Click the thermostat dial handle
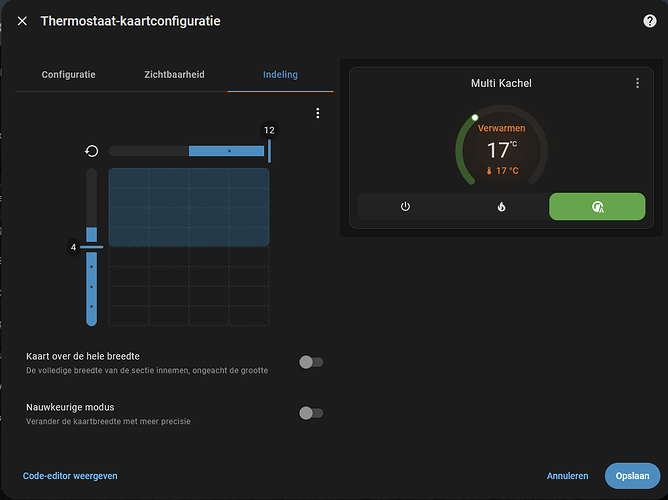This screenshot has height=500, width=668. (x=475, y=118)
